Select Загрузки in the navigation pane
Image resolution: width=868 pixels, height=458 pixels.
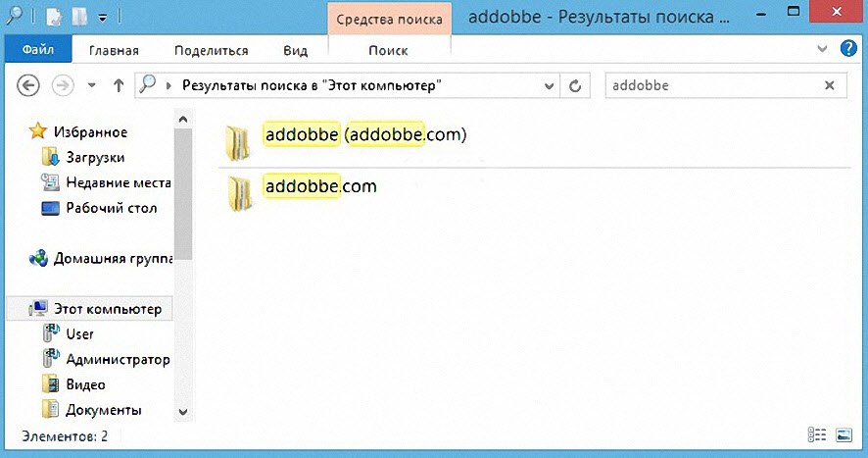point(94,157)
